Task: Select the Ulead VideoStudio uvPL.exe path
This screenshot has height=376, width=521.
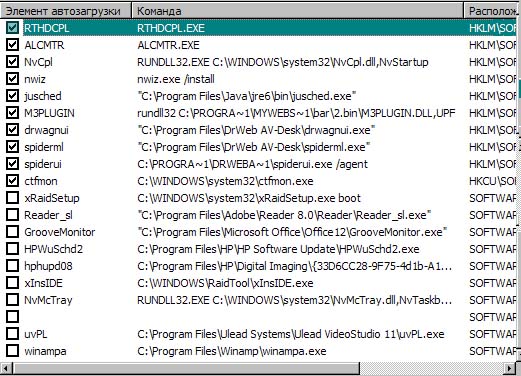Action: click(290, 334)
